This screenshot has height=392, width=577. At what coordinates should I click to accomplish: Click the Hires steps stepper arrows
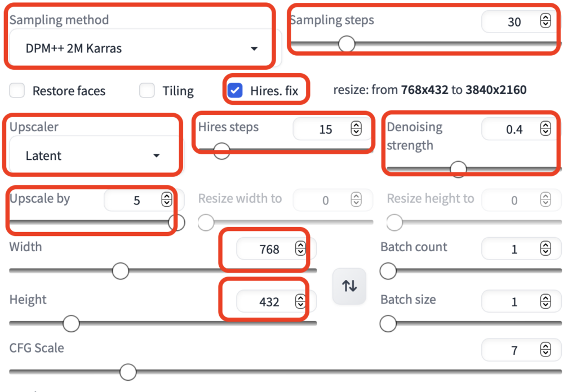coord(356,128)
